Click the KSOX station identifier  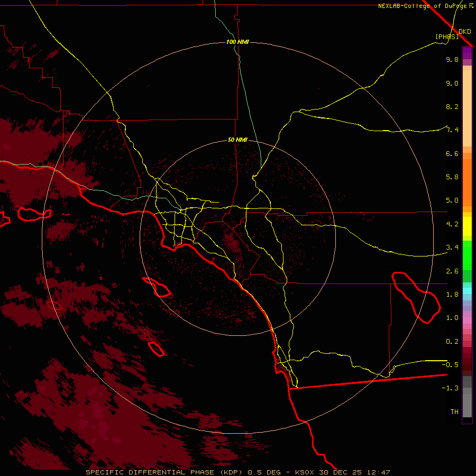(305, 472)
